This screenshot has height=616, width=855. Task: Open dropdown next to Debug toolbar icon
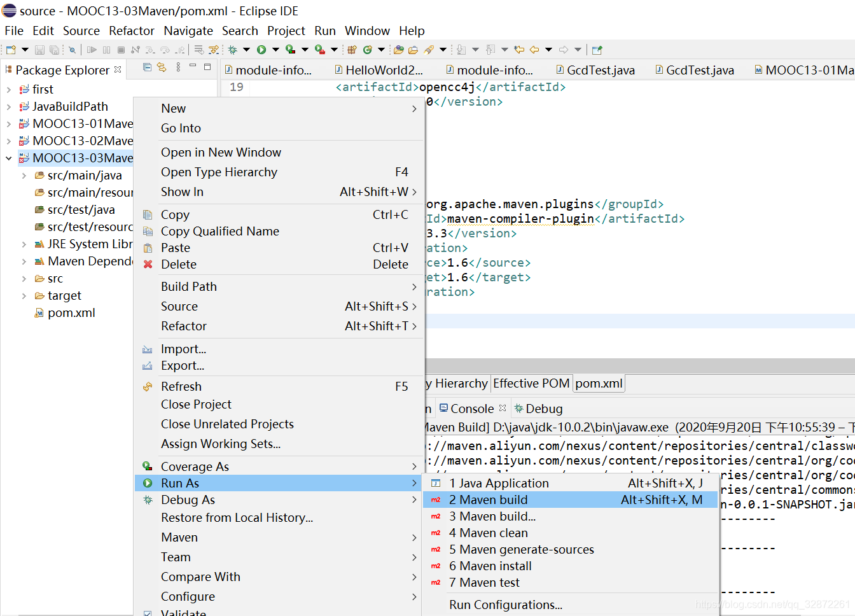pos(246,50)
